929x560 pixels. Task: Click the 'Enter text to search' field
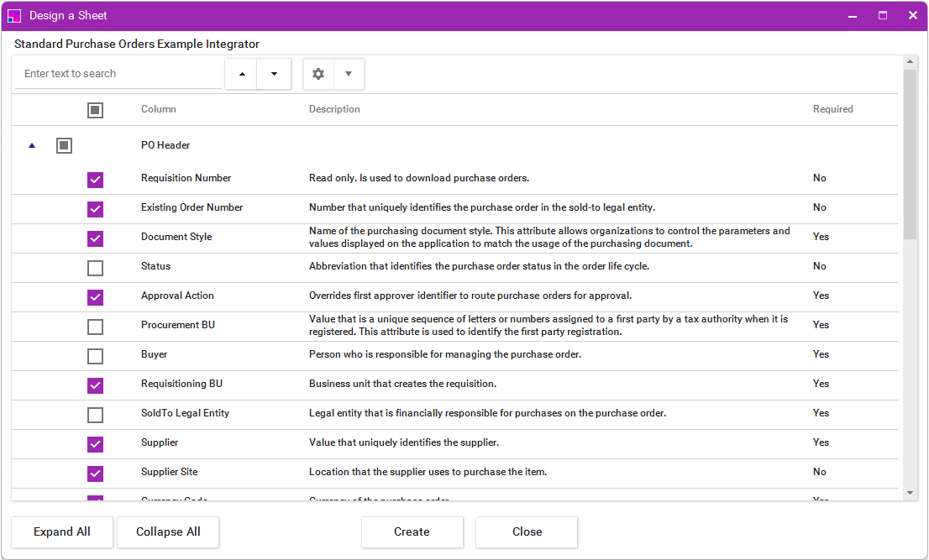tap(118, 74)
